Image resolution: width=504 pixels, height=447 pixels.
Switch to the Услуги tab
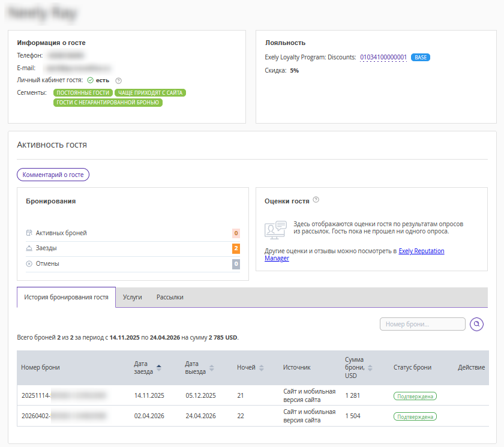point(132,297)
